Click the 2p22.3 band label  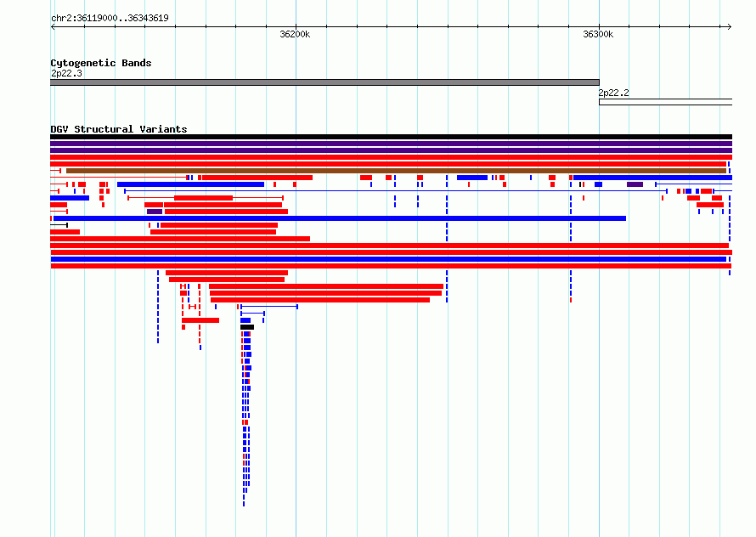click(x=66, y=73)
